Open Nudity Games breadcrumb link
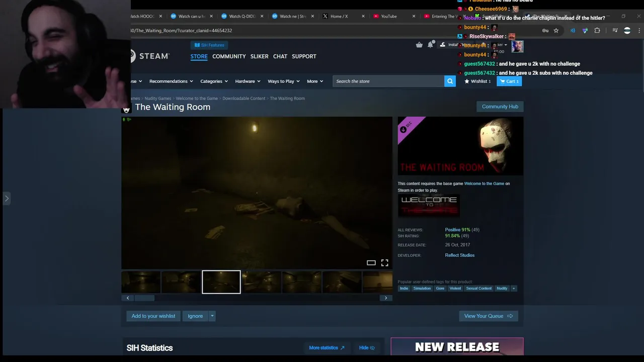This screenshot has width=644, height=362. point(158,99)
